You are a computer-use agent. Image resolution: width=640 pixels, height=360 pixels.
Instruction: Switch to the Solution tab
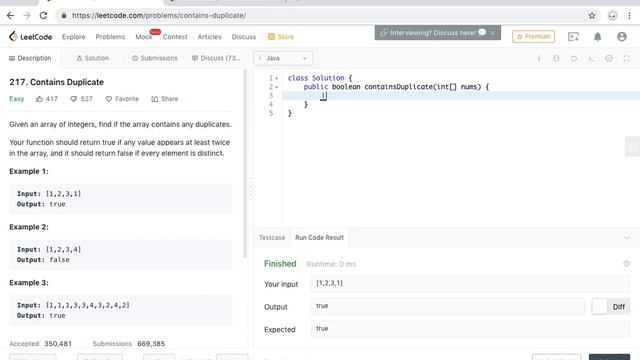pyautogui.click(x=93, y=58)
